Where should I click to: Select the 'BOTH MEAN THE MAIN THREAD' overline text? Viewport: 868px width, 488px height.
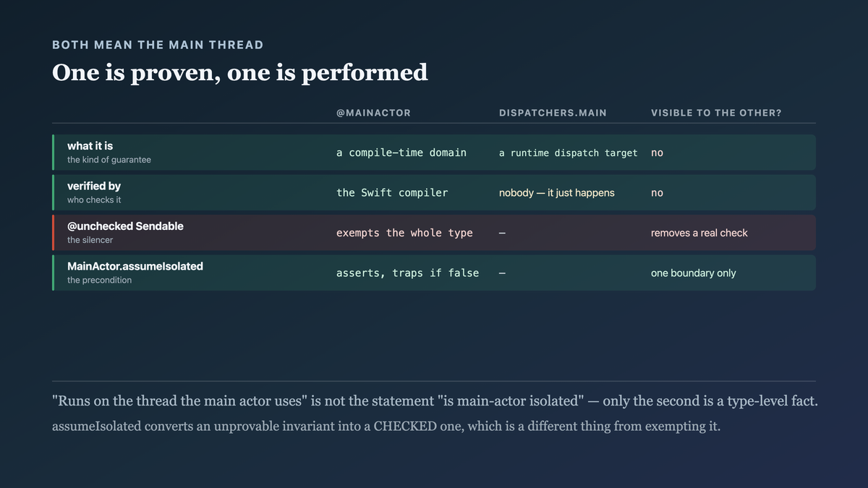(x=158, y=45)
